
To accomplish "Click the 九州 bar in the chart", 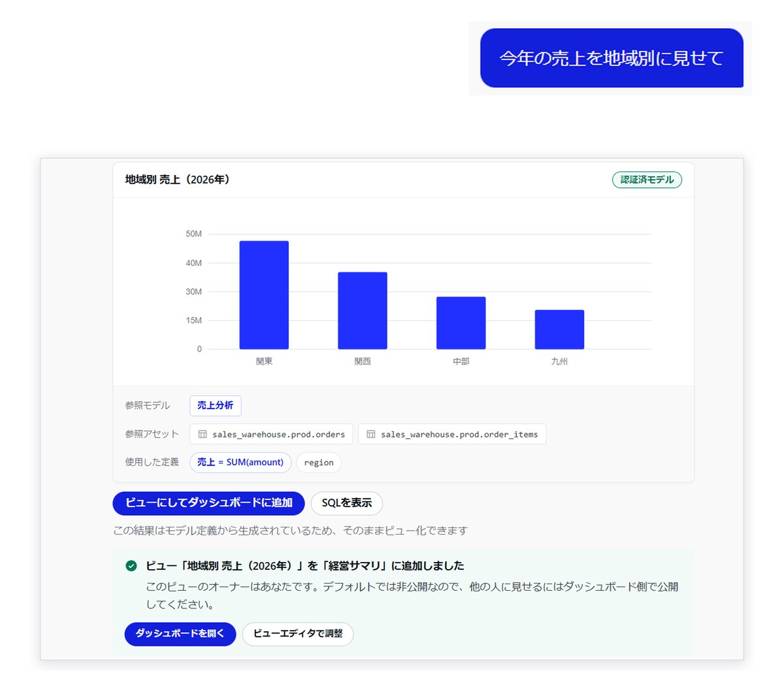I will pos(559,329).
